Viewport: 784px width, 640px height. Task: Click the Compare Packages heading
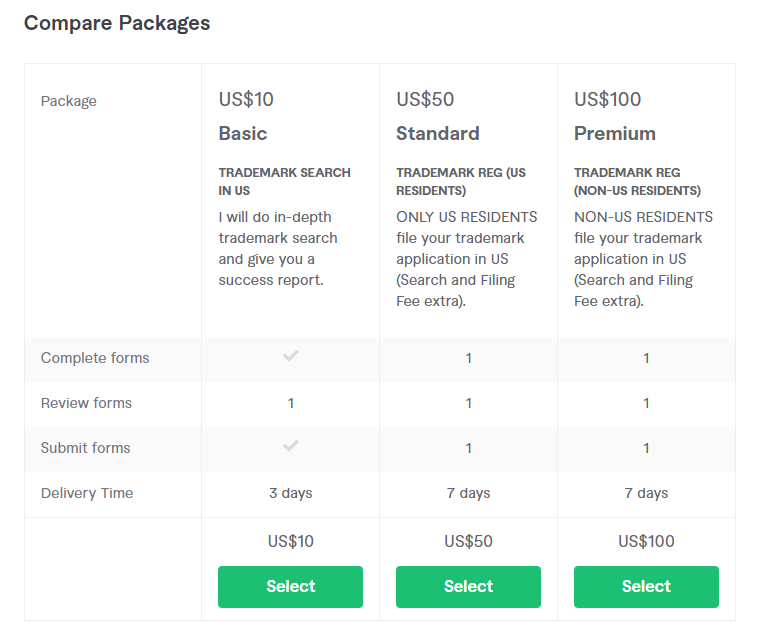click(x=117, y=23)
